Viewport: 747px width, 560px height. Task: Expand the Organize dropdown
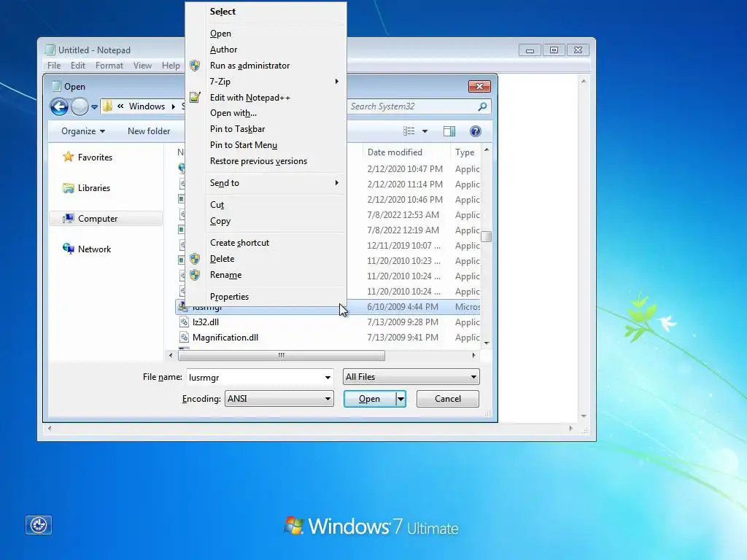[x=83, y=131]
